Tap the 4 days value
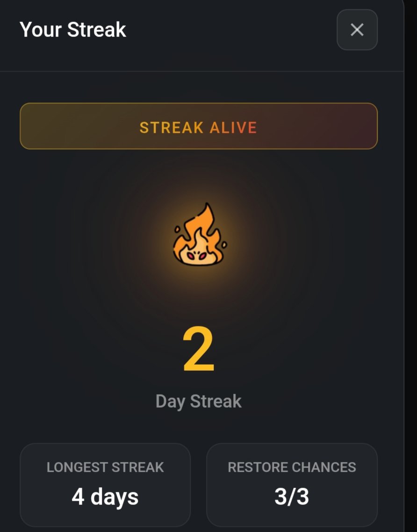The image size is (417, 532). pos(105,497)
